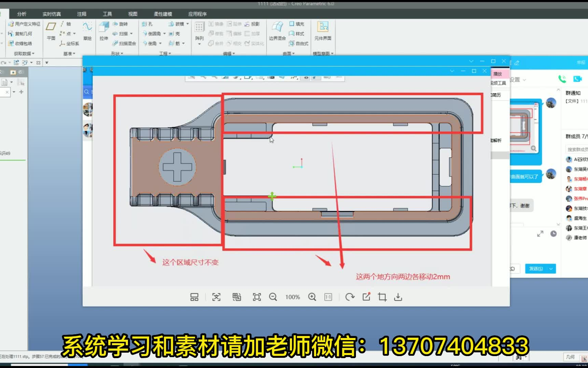Screen dimensions: 588x368
Task: Select the 拉伸 (Extrude) tool
Action: tap(104, 31)
